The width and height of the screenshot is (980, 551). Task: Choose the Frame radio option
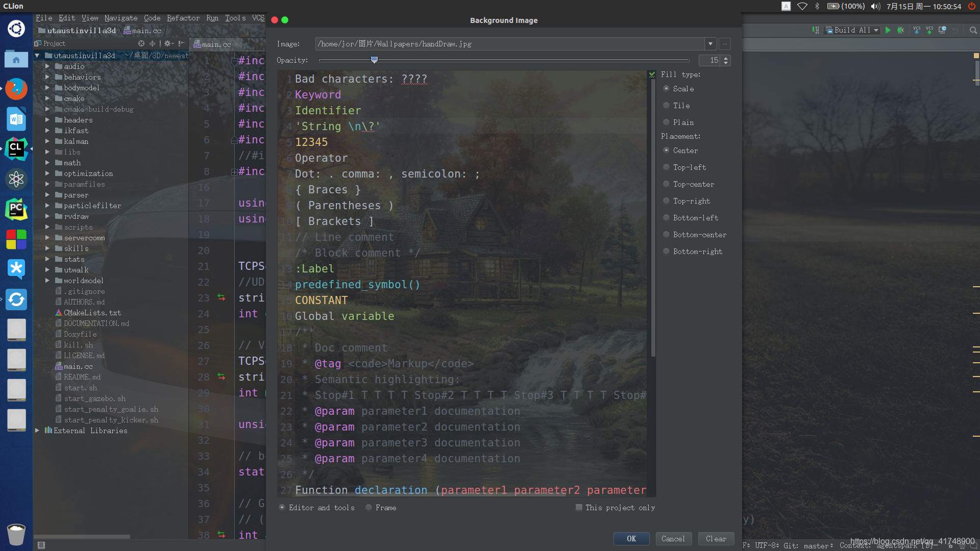click(x=369, y=508)
